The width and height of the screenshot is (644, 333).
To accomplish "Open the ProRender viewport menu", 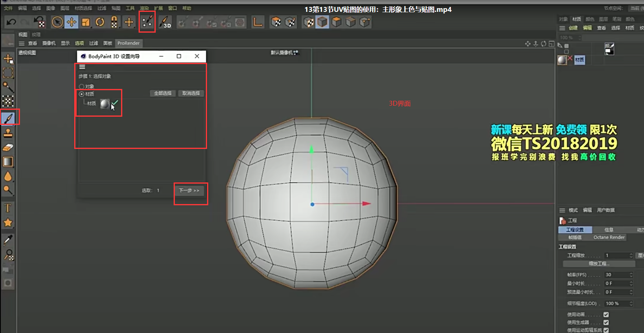I will tap(128, 43).
